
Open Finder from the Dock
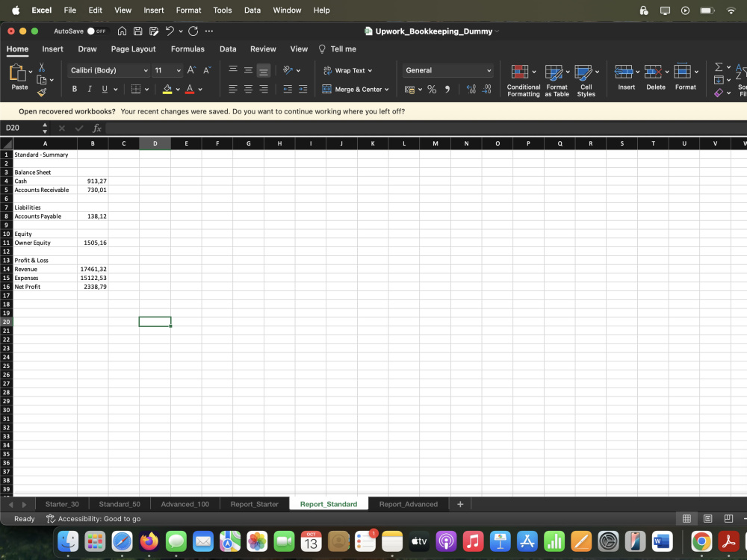[68, 541]
